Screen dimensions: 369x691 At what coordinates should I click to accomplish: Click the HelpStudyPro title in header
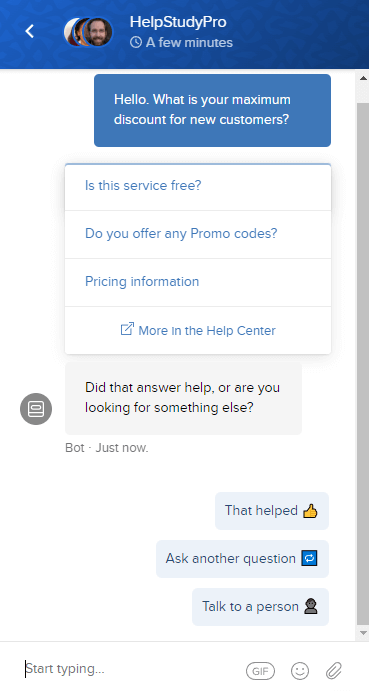178,22
